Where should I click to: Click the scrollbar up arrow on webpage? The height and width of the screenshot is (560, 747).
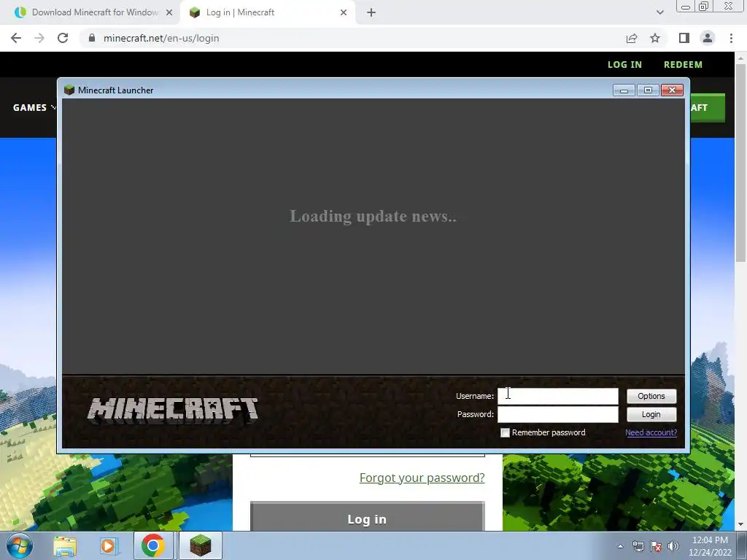click(x=740, y=58)
